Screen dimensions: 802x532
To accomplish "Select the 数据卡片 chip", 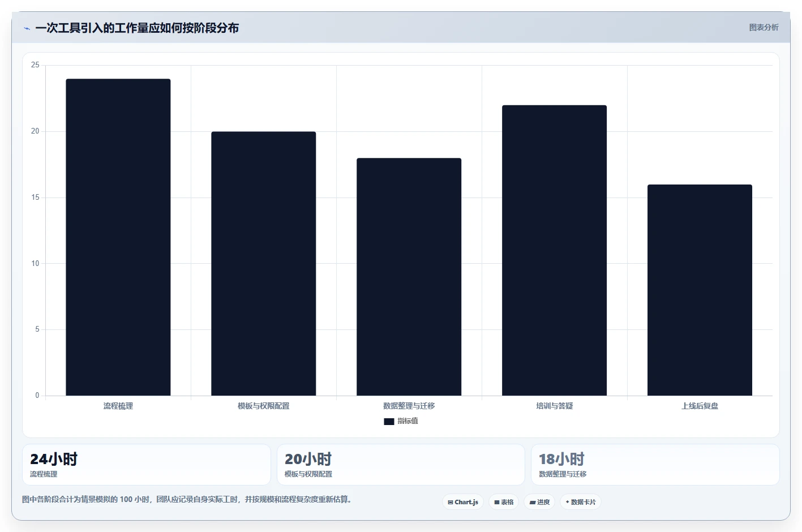I will coord(581,502).
